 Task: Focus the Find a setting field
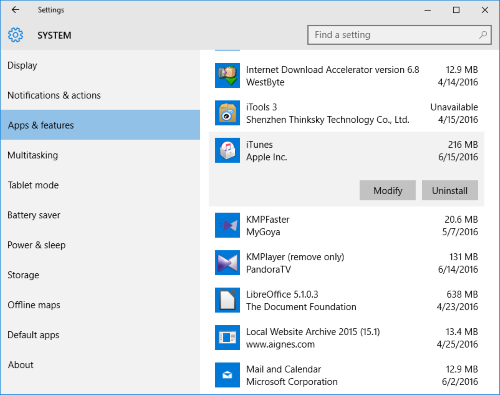point(399,35)
